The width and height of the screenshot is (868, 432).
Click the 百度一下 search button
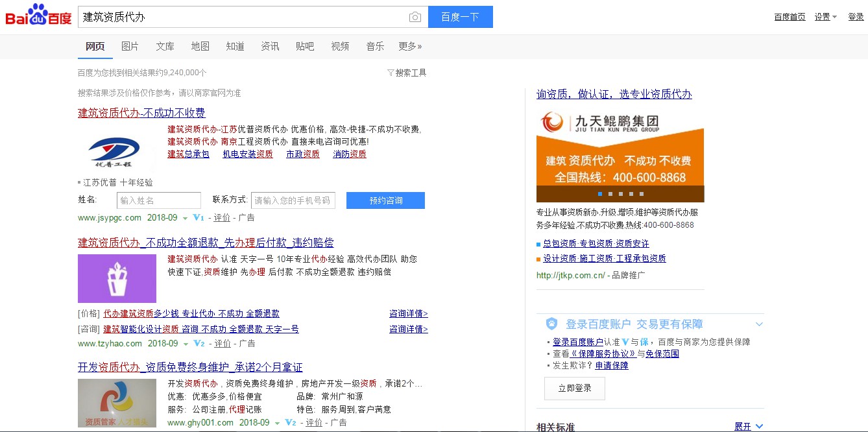(460, 18)
